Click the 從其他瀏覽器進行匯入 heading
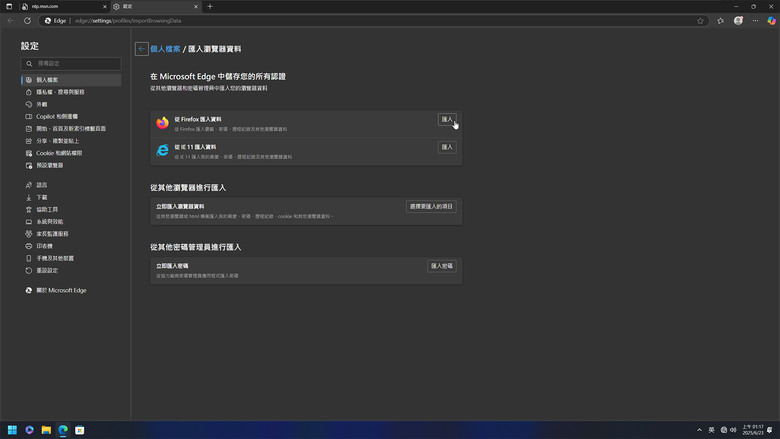 pyautogui.click(x=188, y=188)
